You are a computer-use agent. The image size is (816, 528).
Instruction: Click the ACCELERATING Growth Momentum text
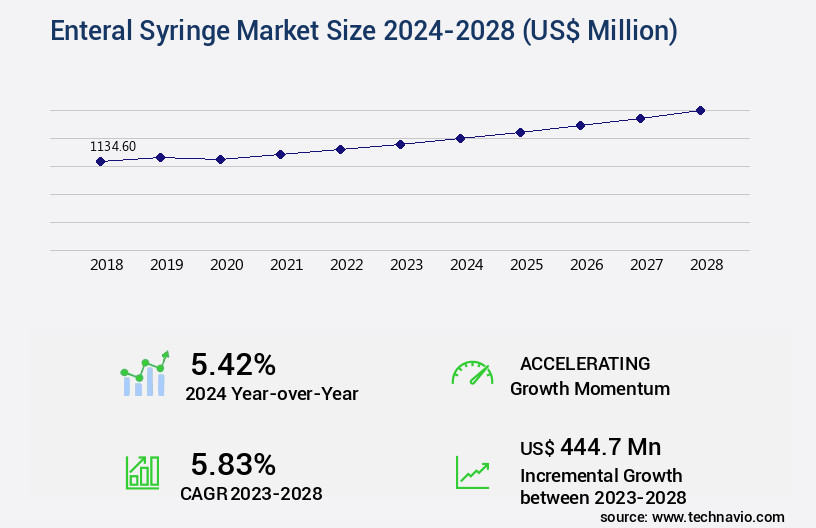point(590,376)
